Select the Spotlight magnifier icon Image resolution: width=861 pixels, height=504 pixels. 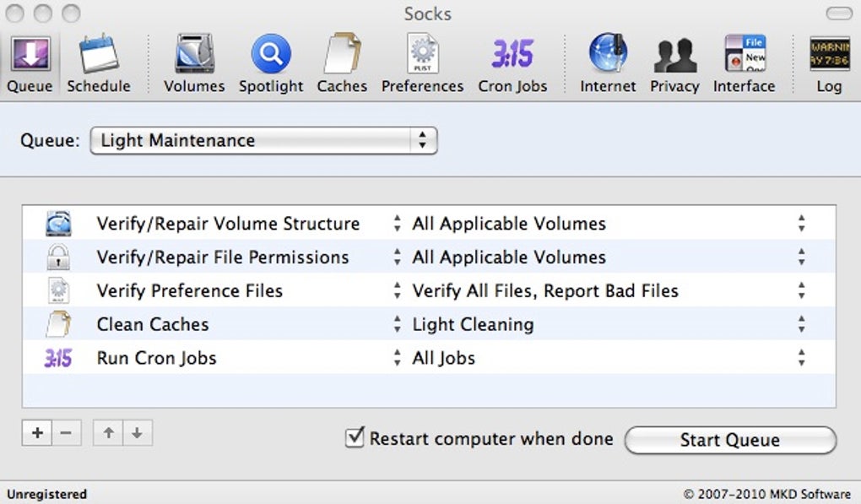pyautogui.click(x=270, y=55)
